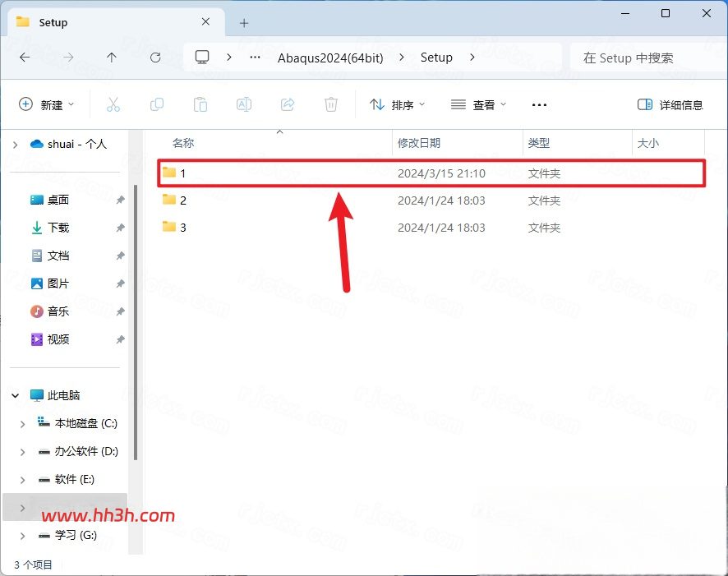Select folder named 1
This screenshot has width=728, height=576.
431,173
